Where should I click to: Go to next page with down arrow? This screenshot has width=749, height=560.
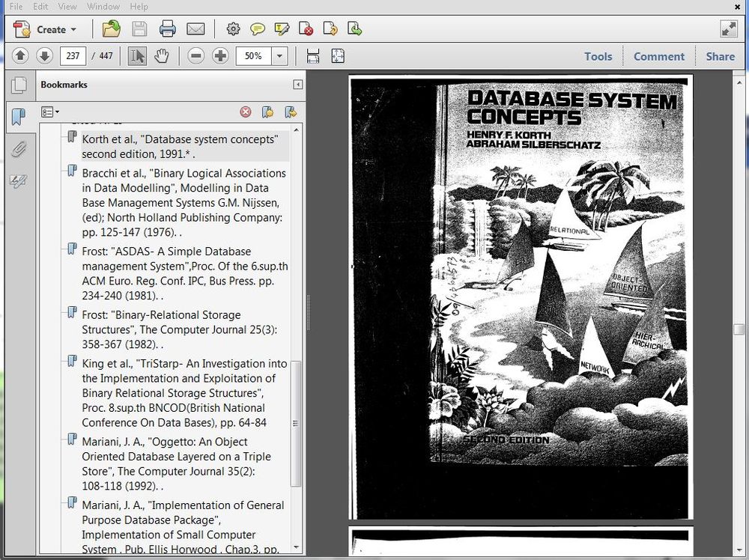(44, 56)
